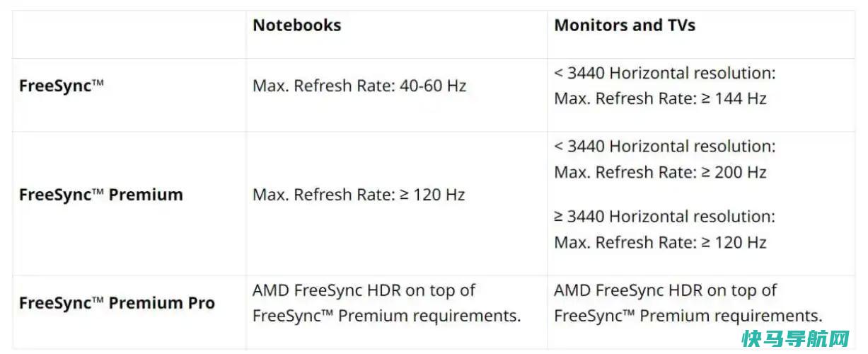Click the empty top-left table header cell
The width and height of the screenshot is (868, 354).
point(129,34)
